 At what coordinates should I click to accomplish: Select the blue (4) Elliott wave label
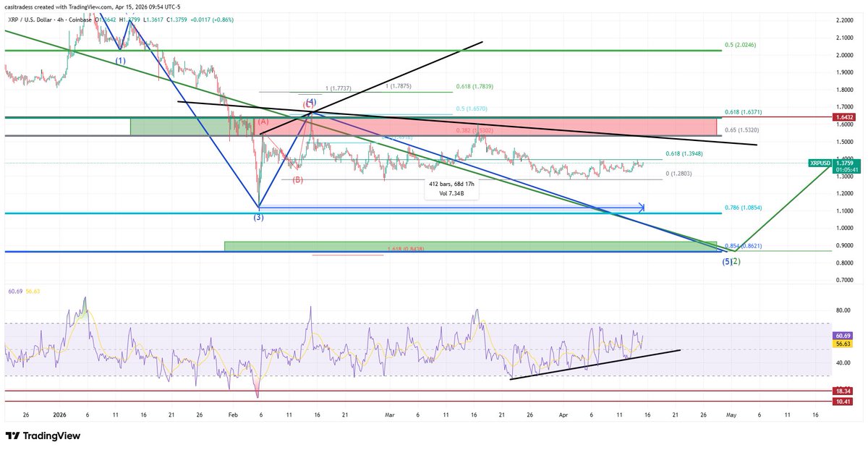click(311, 102)
